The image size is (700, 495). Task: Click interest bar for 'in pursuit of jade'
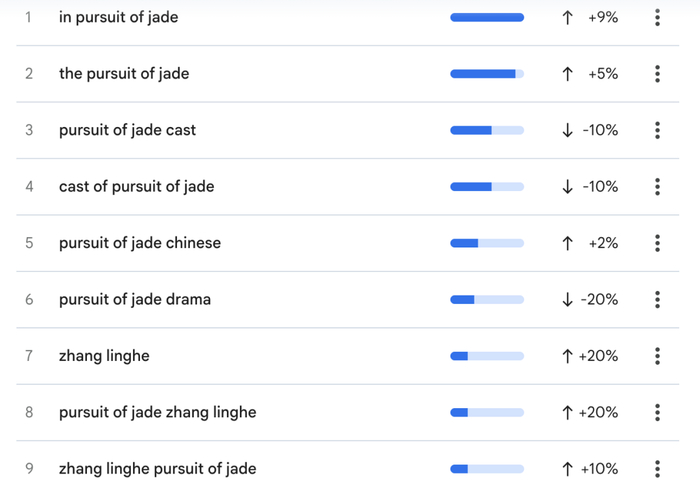coord(487,17)
